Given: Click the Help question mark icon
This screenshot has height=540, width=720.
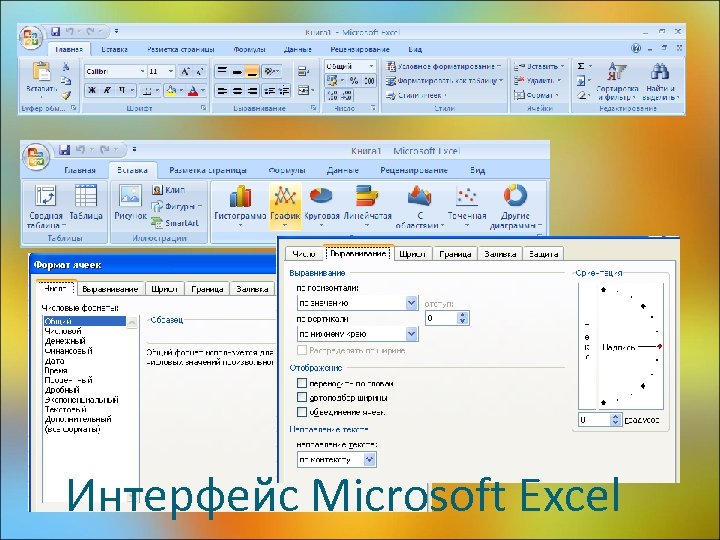Looking at the screenshot, I should (636, 48).
